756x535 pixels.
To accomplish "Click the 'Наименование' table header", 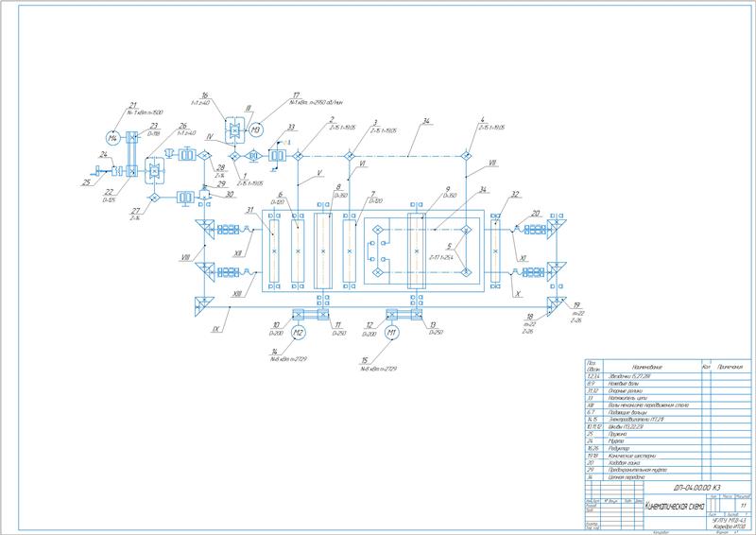I will (x=646, y=367).
